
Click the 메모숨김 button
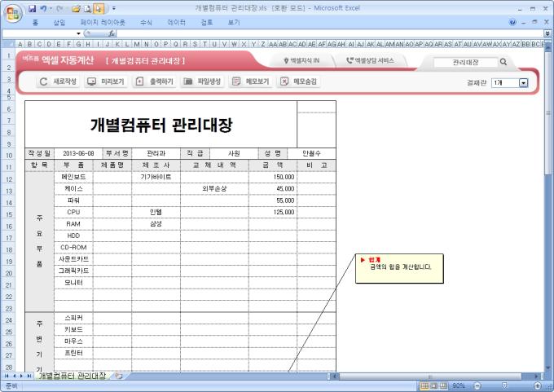298,81
